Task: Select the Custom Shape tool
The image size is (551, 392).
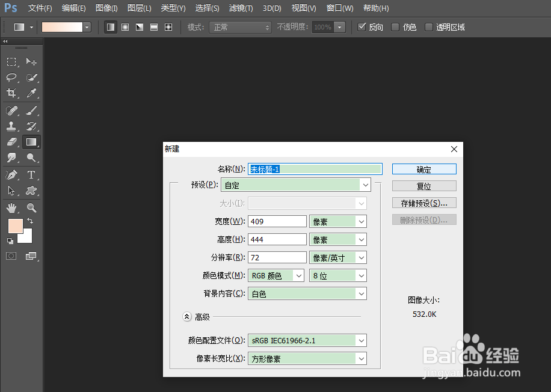Action: 31,191
